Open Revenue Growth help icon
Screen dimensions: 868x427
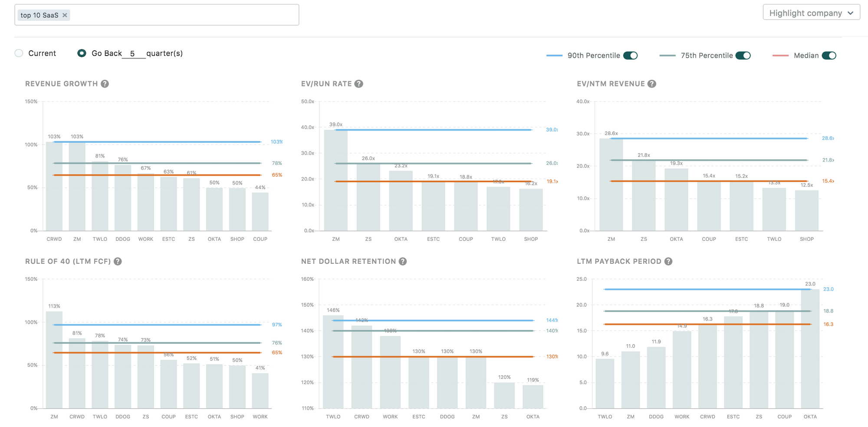(x=105, y=84)
